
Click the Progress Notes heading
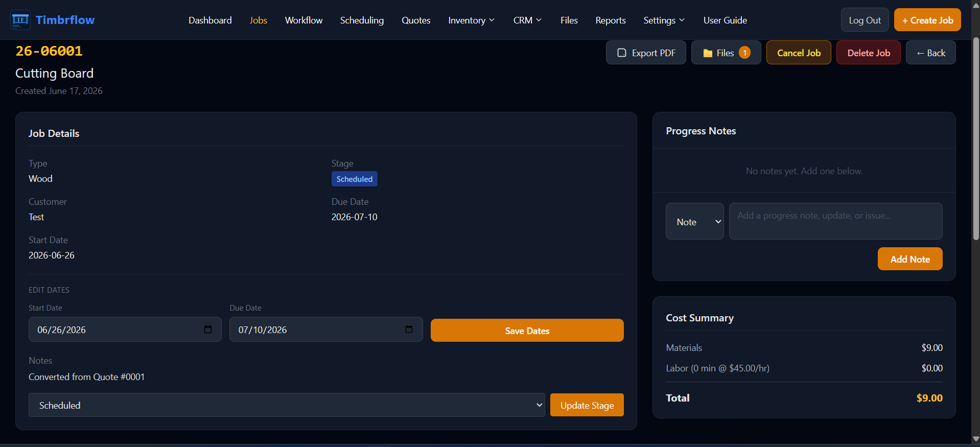tap(701, 131)
